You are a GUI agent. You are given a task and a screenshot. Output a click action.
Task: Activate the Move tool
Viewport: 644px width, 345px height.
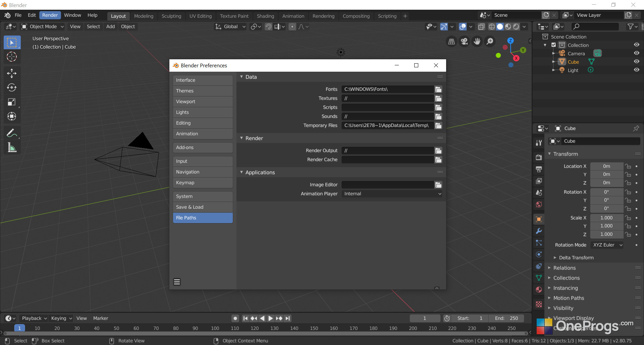pyautogui.click(x=12, y=73)
